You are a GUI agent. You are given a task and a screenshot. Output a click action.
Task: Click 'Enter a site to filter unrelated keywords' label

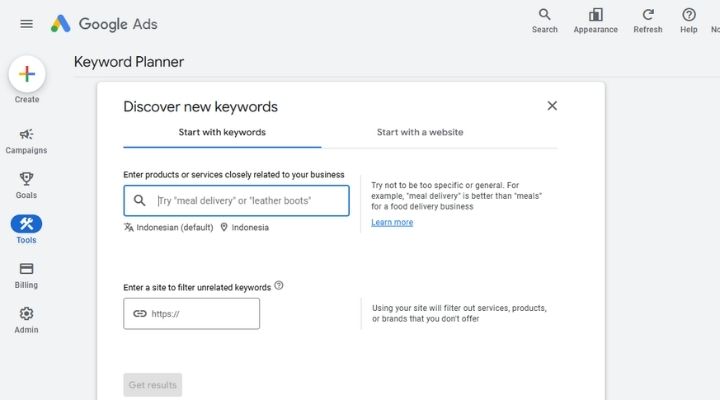[197, 287]
